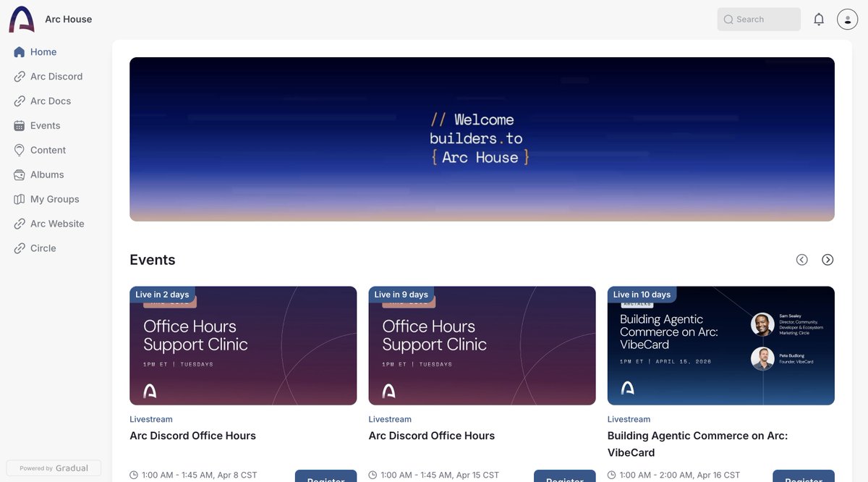This screenshot has width=868, height=482.
Task: Click the link icon beside Arc Website
Action: click(x=20, y=224)
